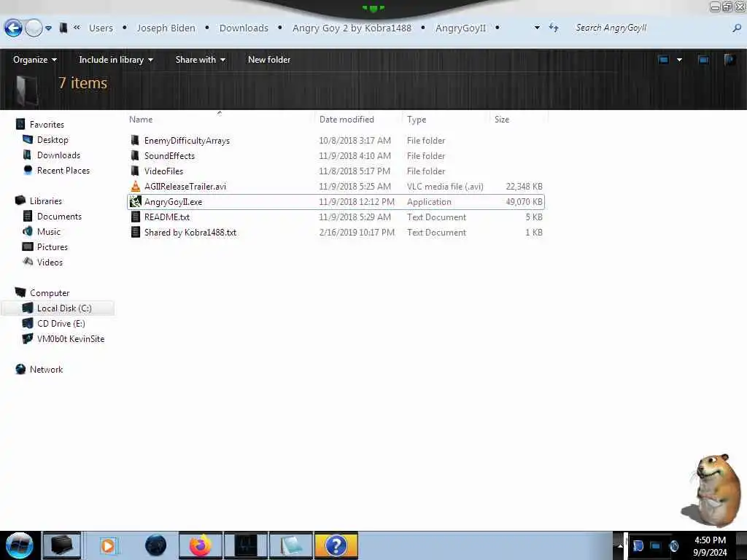Open the Include in library menu
This screenshot has height=560, width=747.
[x=116, y=60]
